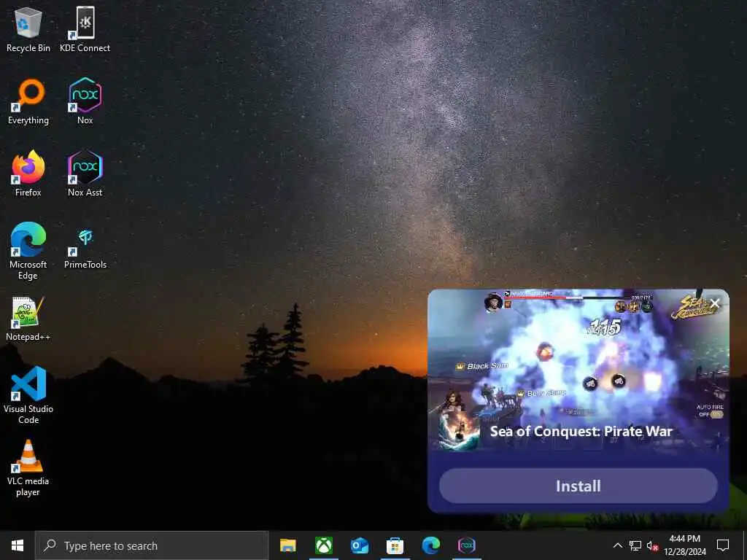This screenshot has height=560, width=747.
Task: Switch to Nox in the taskbar
Action: coord(466,545)
